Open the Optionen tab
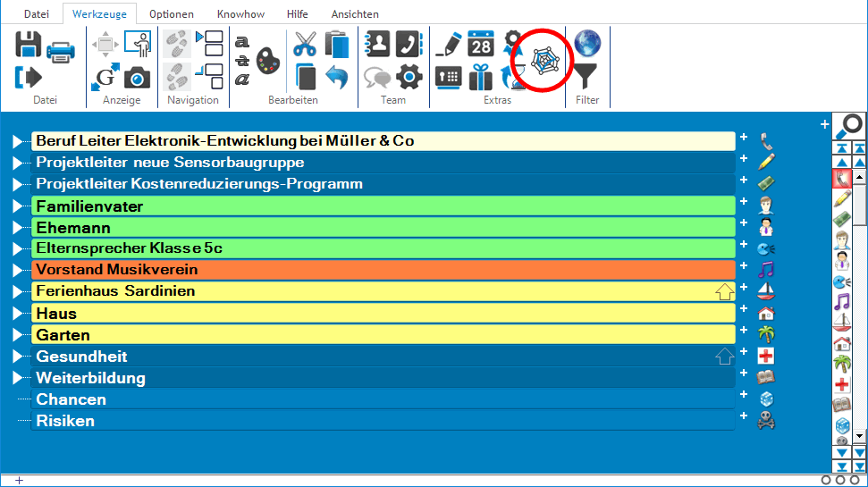This screenshot has height=487, width=868. click(170, 14)
